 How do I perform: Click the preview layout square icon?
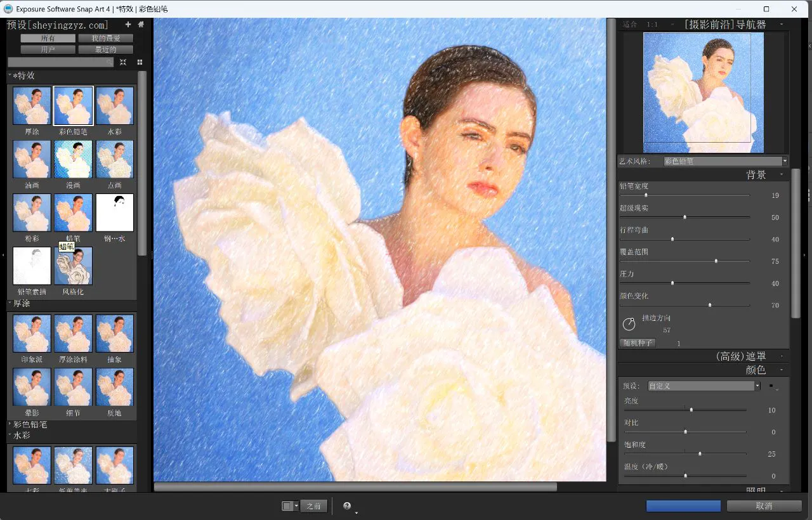click(287, 506)
